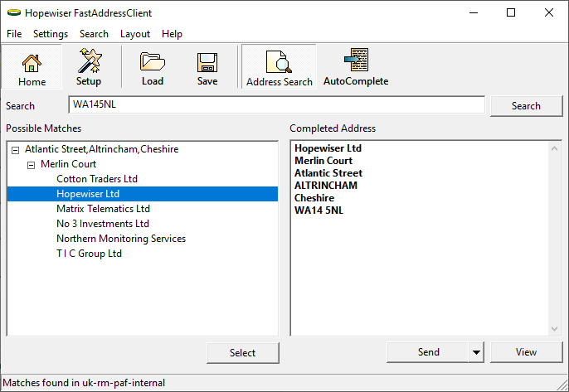Click Completed Address scrollbar up arrow
The width and height of the screenshot is (569, 392).
click(x=554, y=148)
